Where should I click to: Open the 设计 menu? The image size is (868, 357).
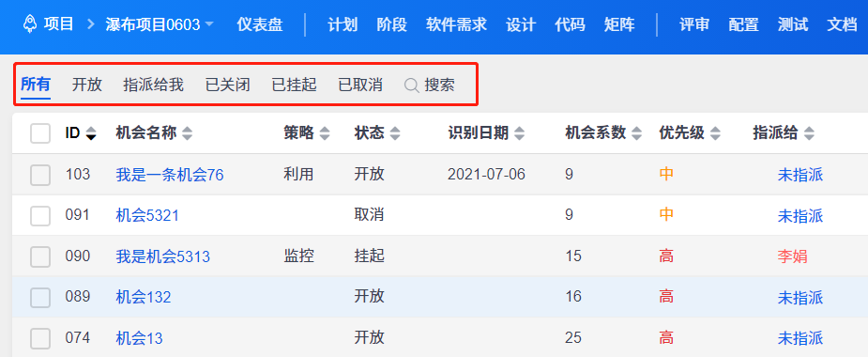tap(521, 25)
